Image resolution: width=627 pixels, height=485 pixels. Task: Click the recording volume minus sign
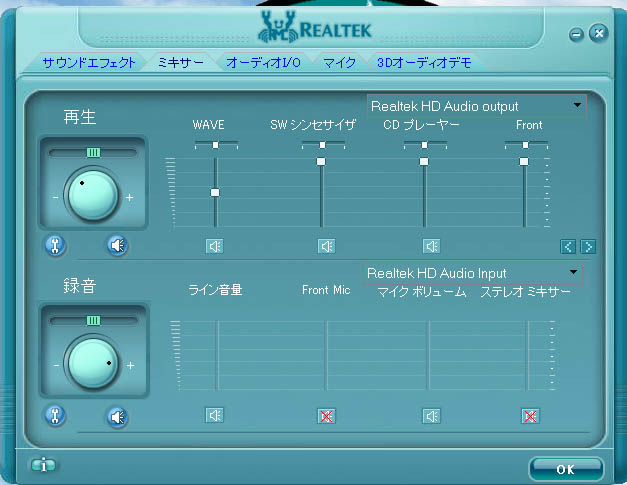(x=56, y=365)
